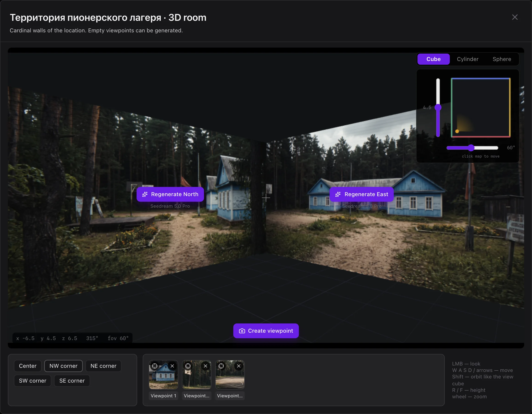
Task: Remove the third viewpoint via X icon
Action: pyautogui.click(x=239, y=366)
